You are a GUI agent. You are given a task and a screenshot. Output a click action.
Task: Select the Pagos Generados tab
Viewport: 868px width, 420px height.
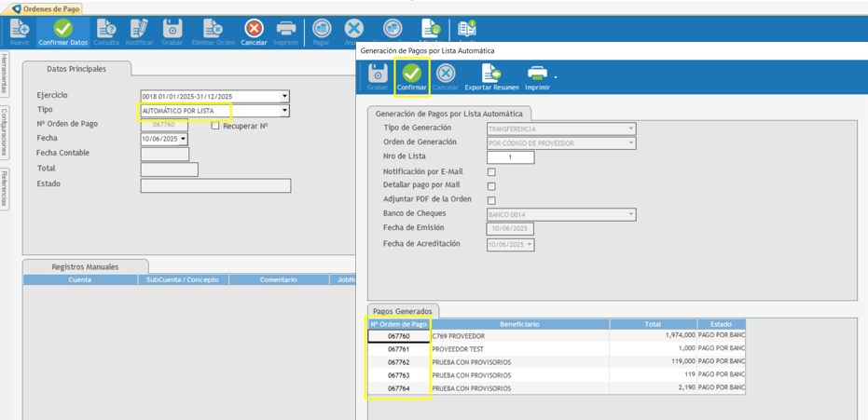click(x=402, y=311)
